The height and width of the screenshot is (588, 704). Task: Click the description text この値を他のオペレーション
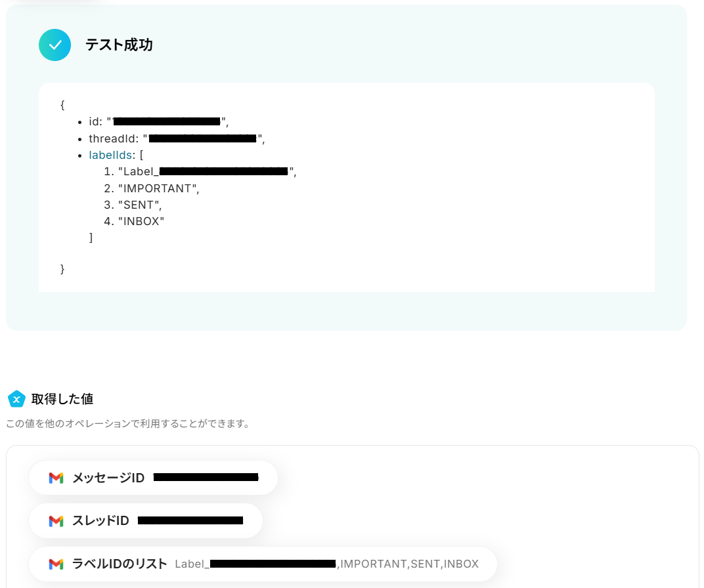tap(129, 424)
